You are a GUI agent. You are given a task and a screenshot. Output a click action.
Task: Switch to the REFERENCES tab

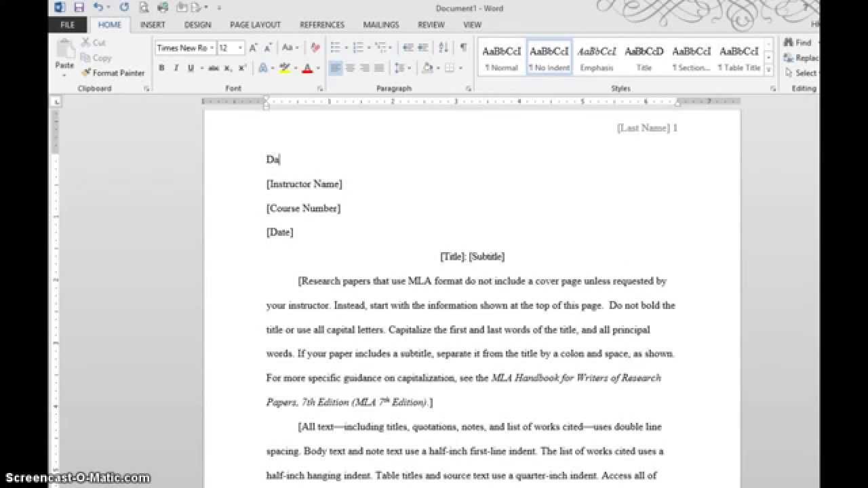(322, 24)
